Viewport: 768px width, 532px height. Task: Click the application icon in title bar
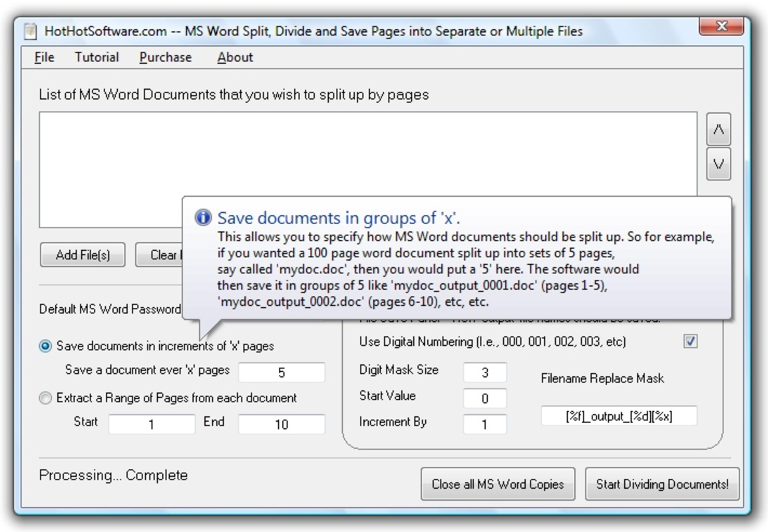click(31, 31)
